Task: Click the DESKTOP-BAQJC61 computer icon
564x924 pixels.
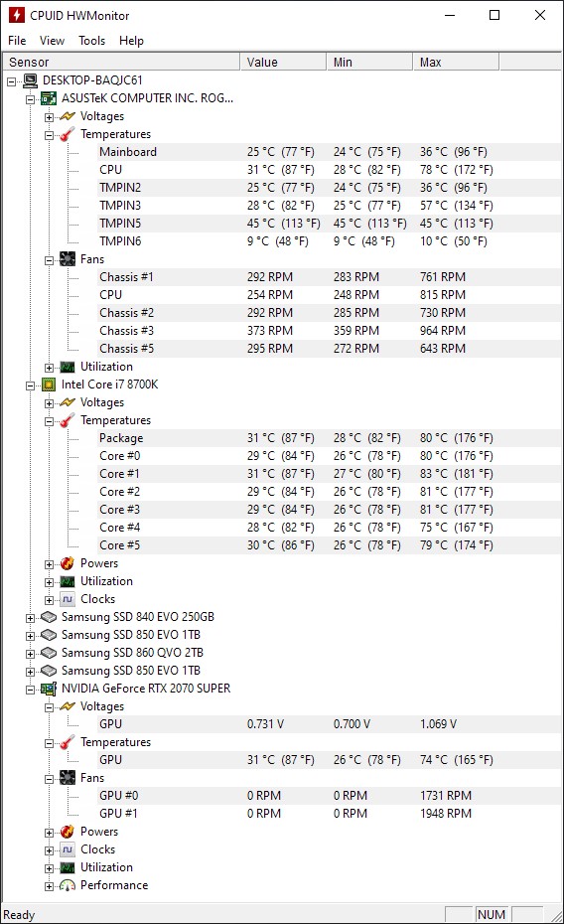Action: [x=30, y=80]
